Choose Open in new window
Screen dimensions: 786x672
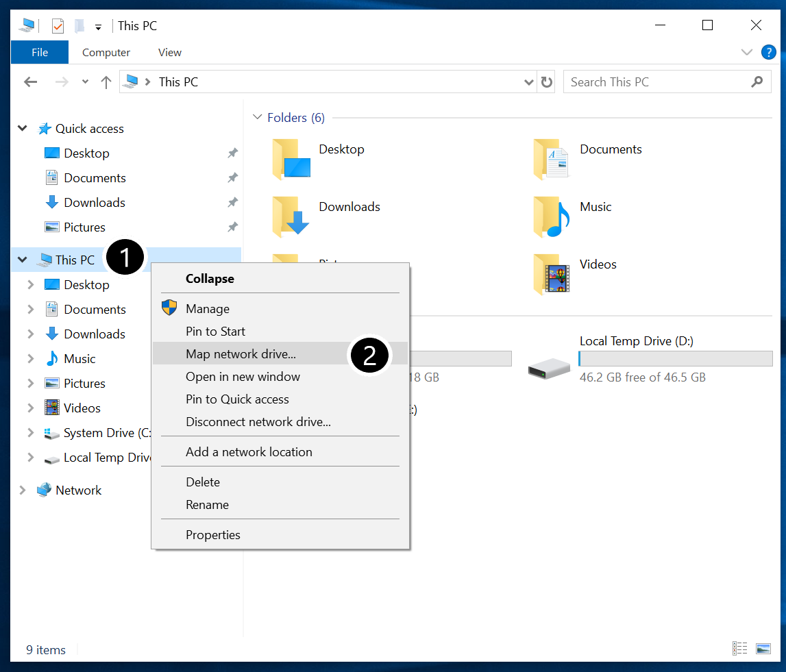280,376
